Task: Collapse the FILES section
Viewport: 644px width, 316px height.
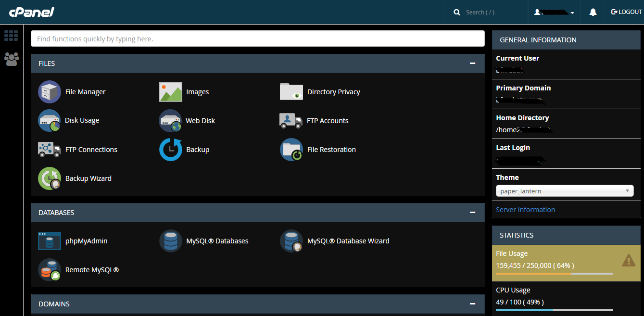Action: click(x=473, y=63)
